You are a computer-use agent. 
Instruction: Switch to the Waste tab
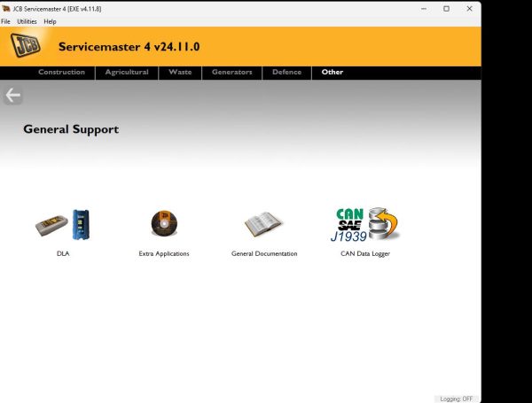point(180,72)
